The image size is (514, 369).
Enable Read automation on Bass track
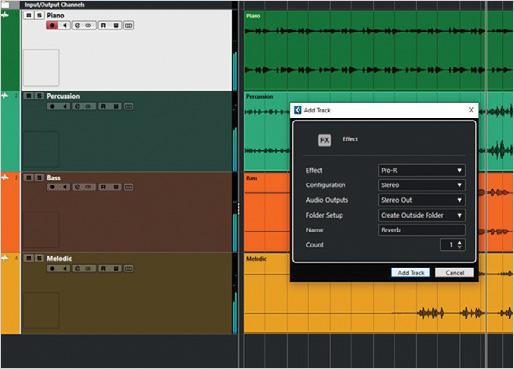103,187
